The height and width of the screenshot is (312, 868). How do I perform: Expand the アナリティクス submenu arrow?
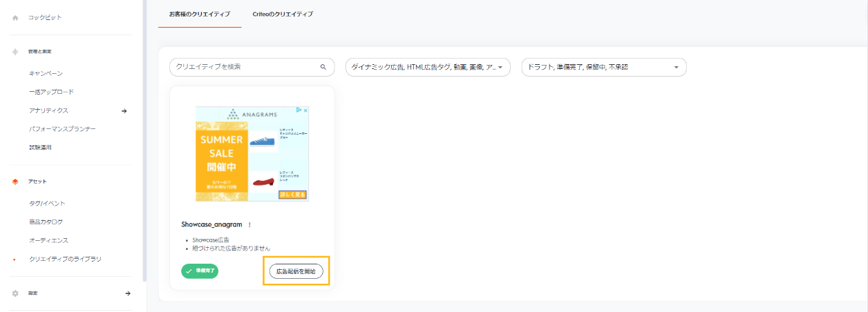tap(124, 110)
